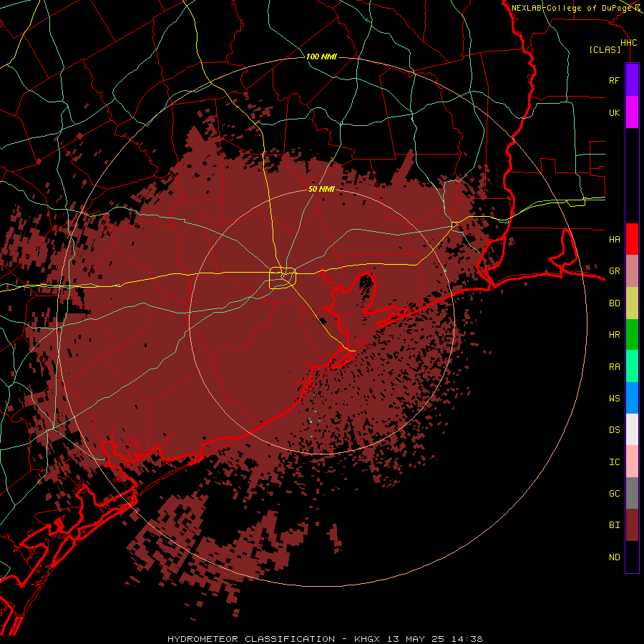Click the HHC product label
Screen dimensions: 644x644
pos(628,43)
